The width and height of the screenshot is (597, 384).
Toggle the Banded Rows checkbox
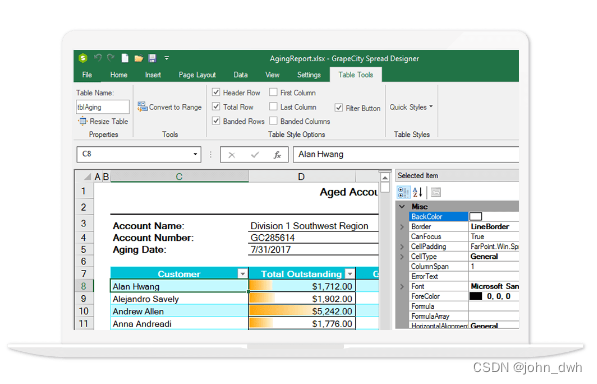tap(216, 121)
